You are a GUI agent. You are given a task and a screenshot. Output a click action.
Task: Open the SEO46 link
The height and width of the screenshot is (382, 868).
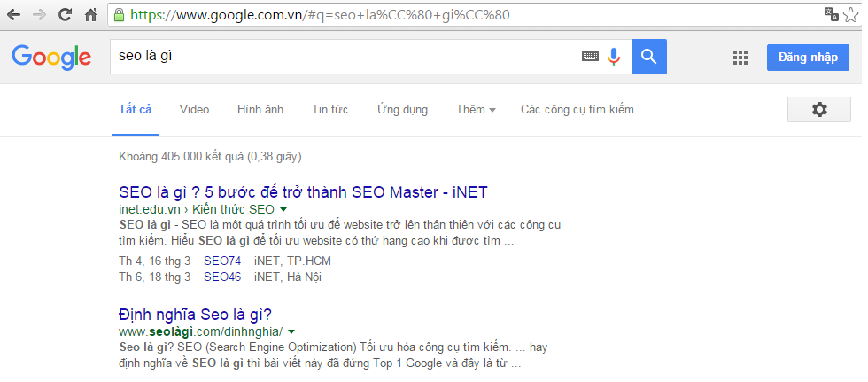222,277
